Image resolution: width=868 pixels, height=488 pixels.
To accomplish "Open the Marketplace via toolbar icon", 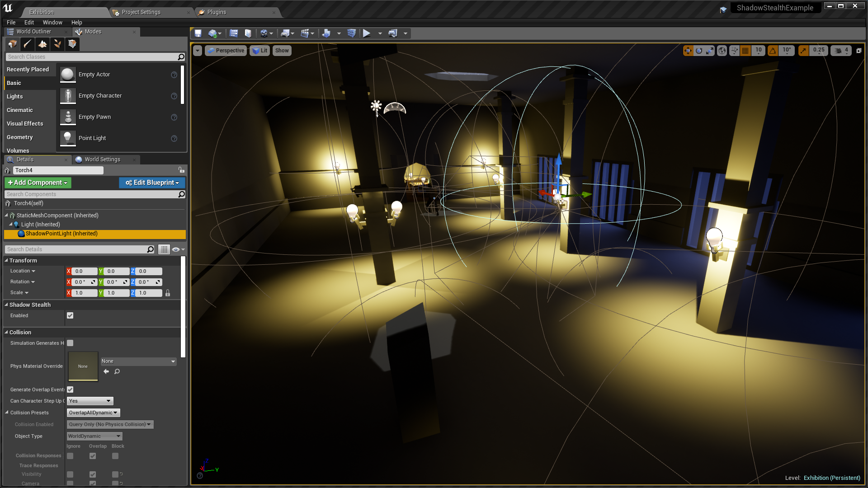I will coord(247,33).
